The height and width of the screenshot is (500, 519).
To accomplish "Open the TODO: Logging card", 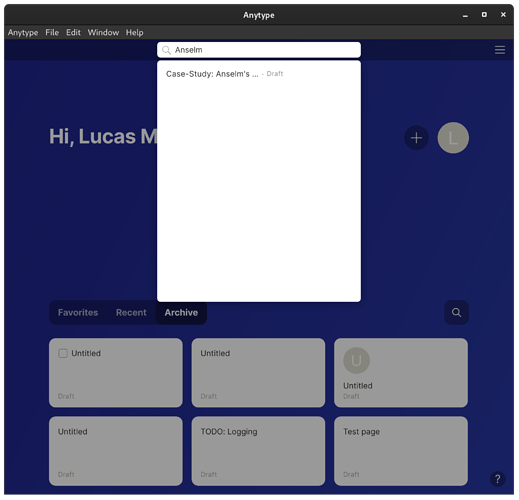I will (x=258, y=451).
